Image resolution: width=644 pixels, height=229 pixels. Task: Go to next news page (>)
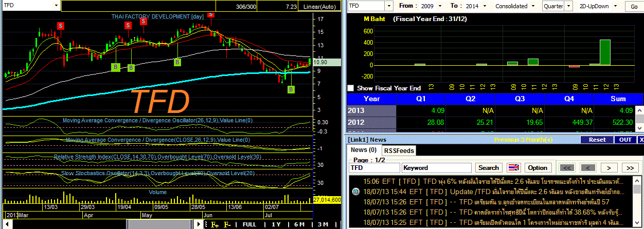(609, 168)
